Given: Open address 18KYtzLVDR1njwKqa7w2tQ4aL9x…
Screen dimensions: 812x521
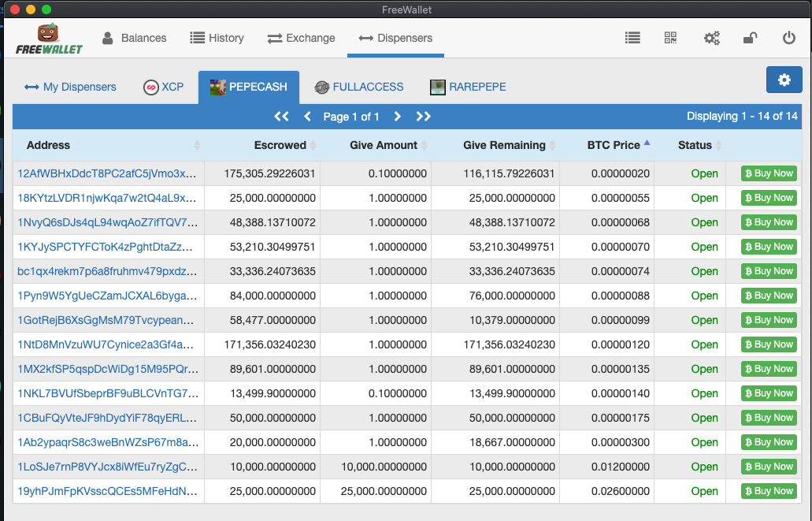Looking at the screenshot, I should [106, 198].
